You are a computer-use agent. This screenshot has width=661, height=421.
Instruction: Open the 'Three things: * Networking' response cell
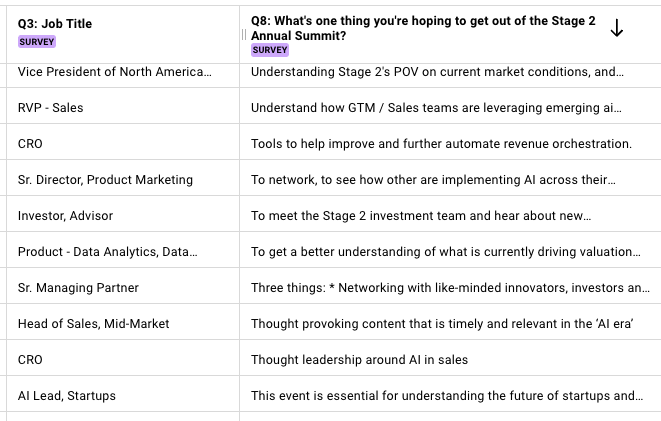449,288
